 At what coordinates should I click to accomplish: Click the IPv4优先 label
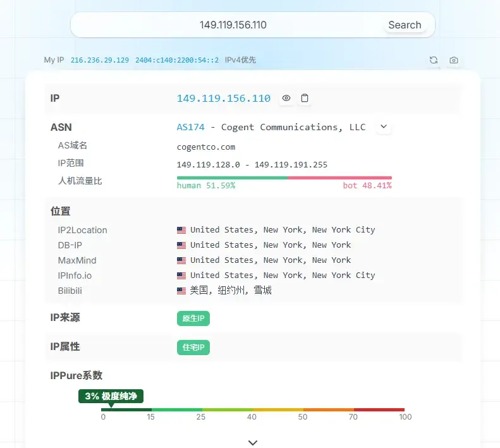[x=240, y=60]
